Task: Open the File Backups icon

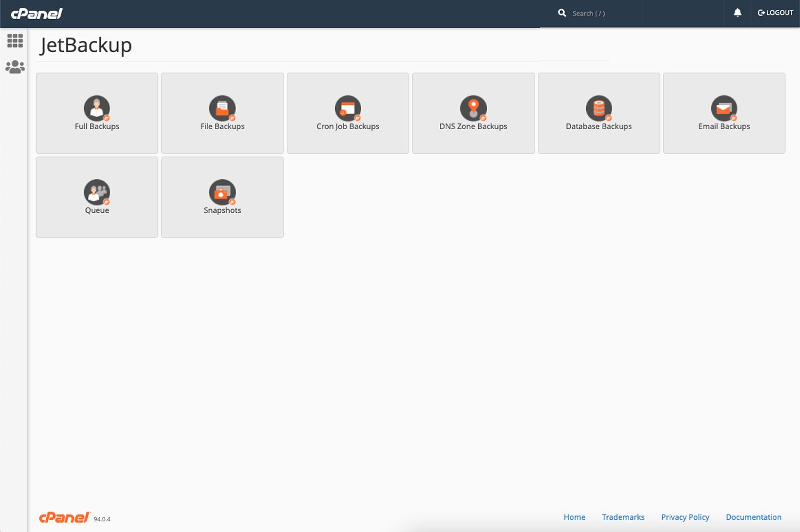Action: 222,108
